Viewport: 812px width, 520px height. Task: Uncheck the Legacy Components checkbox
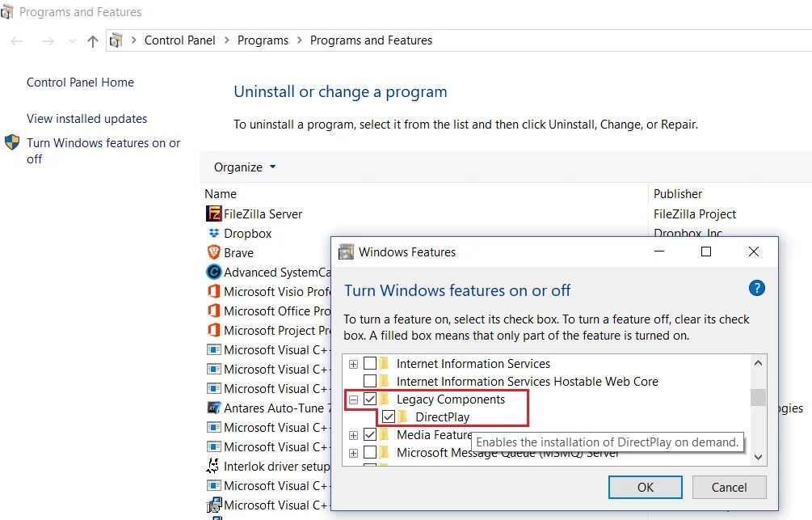pos(370,400)
